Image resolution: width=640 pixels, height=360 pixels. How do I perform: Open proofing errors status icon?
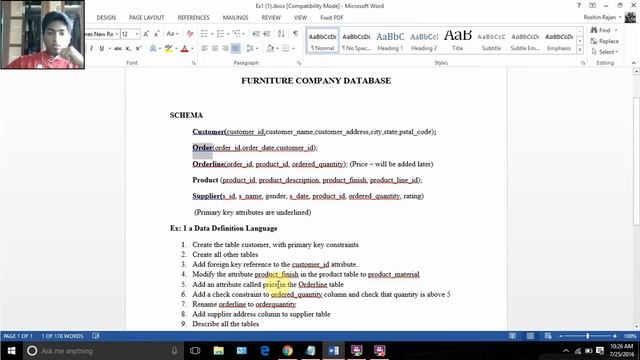[96, 336]
